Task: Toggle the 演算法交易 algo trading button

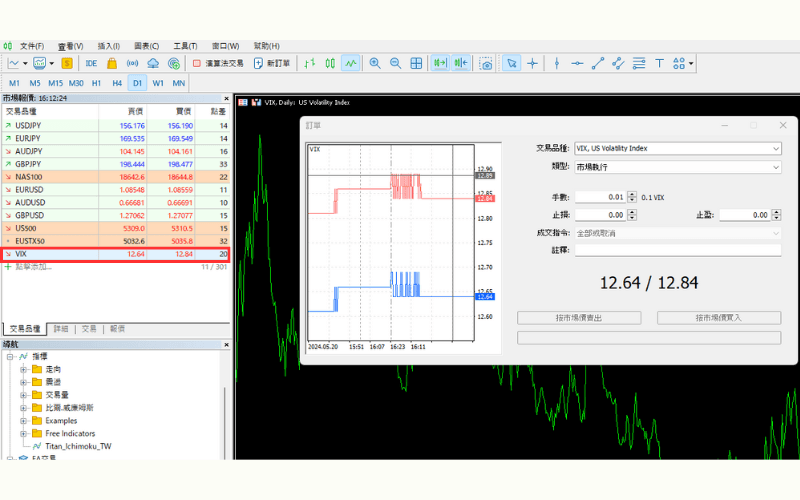Action: (218, 63)
